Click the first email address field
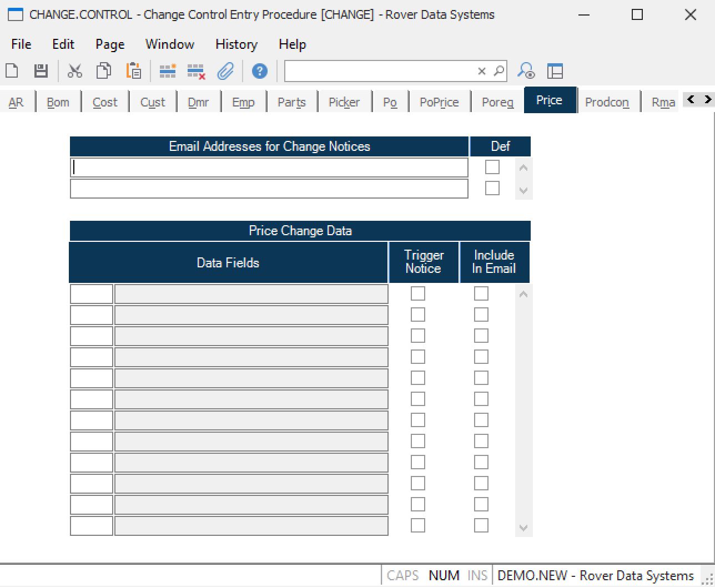715x588 pixels. tap(269, 168)
